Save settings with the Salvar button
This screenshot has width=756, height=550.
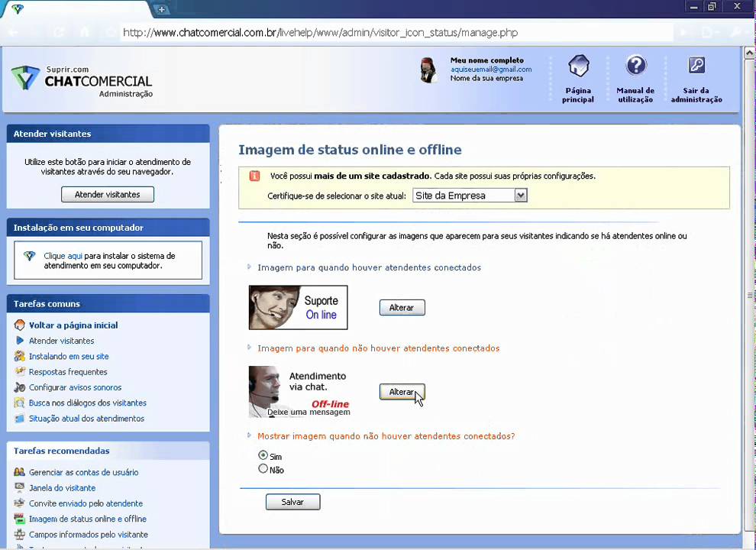292,502
